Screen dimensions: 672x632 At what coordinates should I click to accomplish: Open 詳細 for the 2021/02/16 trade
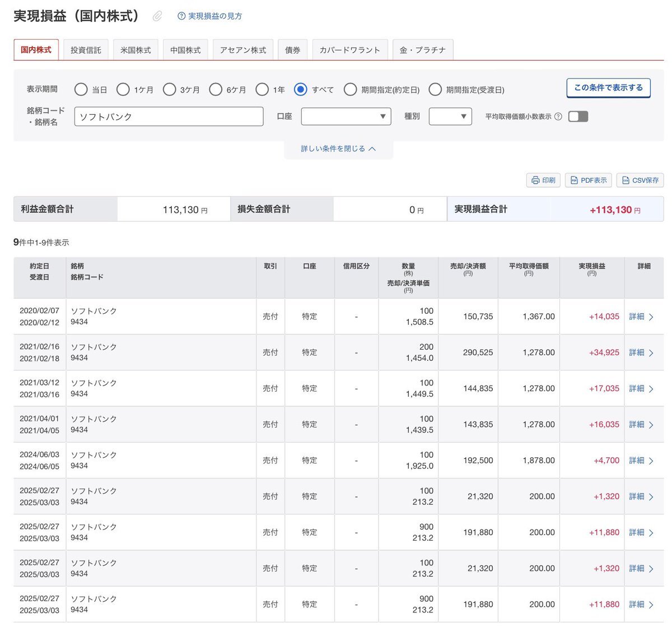[641, 352]
